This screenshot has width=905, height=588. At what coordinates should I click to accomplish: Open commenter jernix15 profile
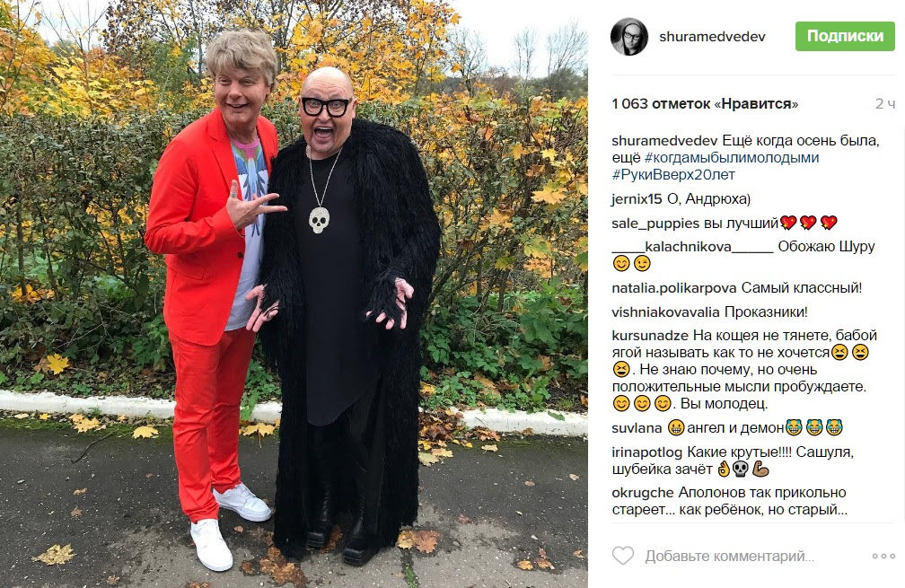click(x=637, y=199)
